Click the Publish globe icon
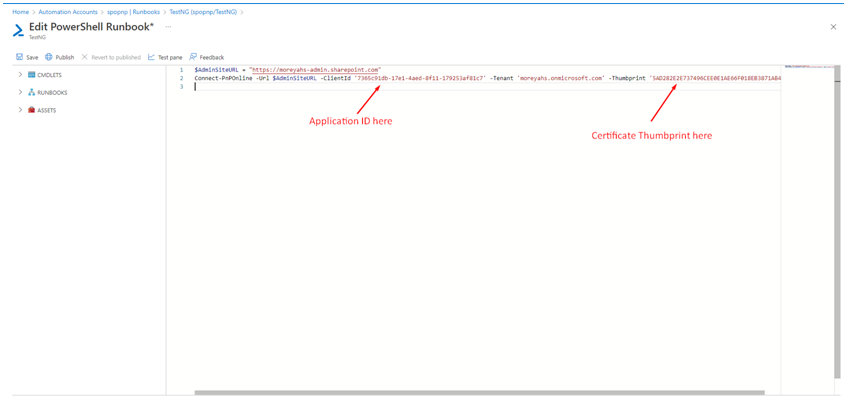The image size is (845, 399). (x=49, y=57)
